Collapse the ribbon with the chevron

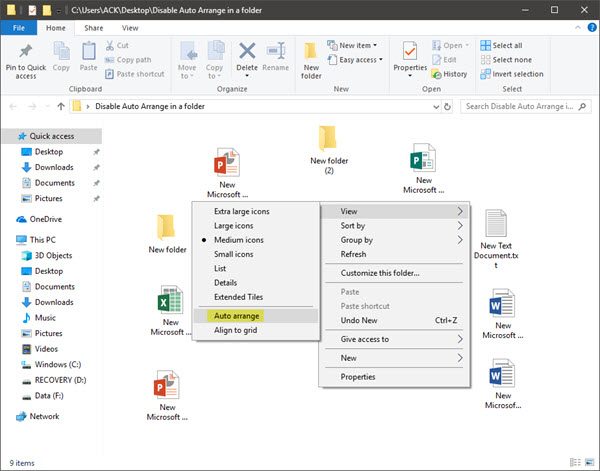(x=578, y=28)
